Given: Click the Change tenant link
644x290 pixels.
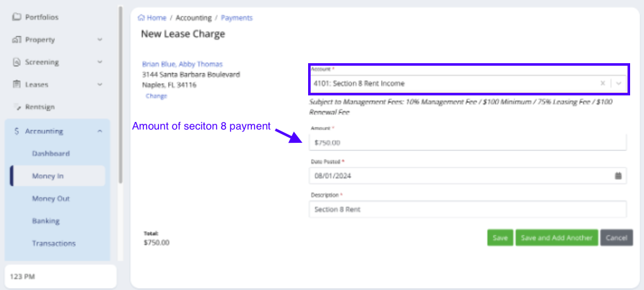Looking at the screenshot, I should 156,96.
